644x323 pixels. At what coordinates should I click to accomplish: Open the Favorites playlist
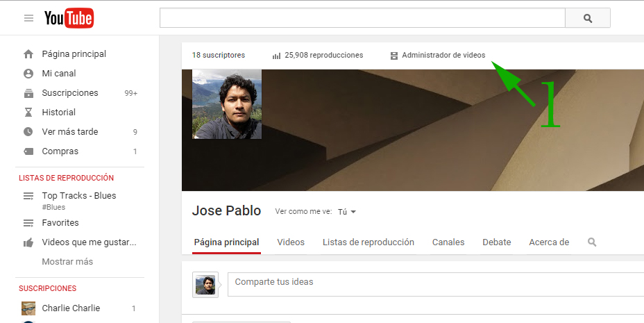[x=60, y=223]
